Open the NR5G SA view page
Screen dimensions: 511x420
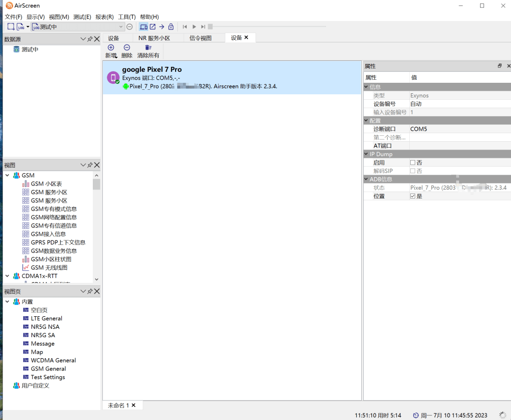click(43, 335)
